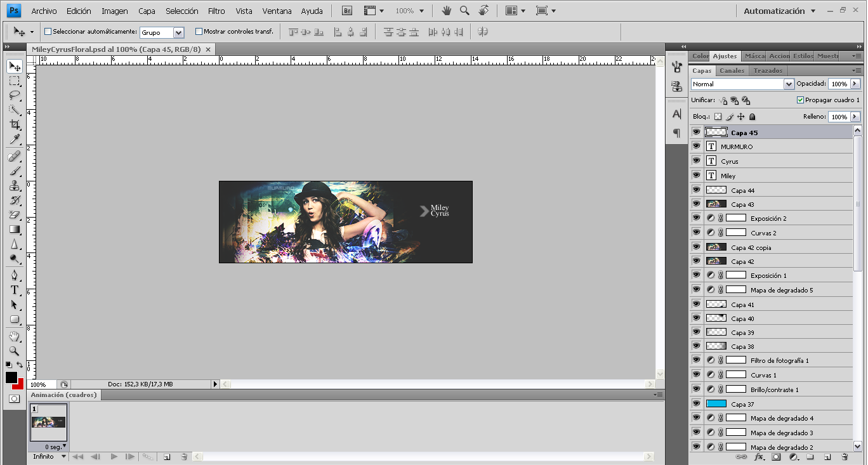Select the first animation frame
The height and width of the screenshot is (465, 868).
click(78, 457)
